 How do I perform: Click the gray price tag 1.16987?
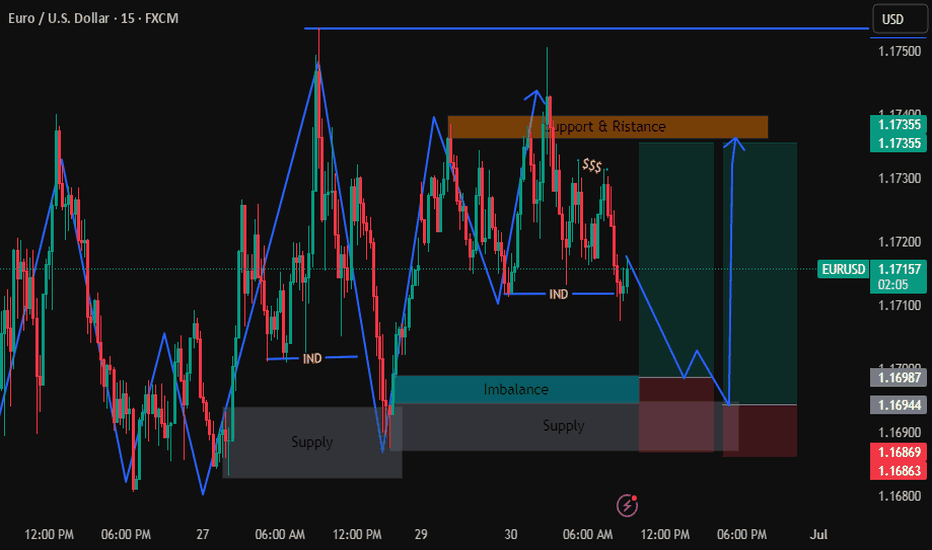click(x=898, y=377)
